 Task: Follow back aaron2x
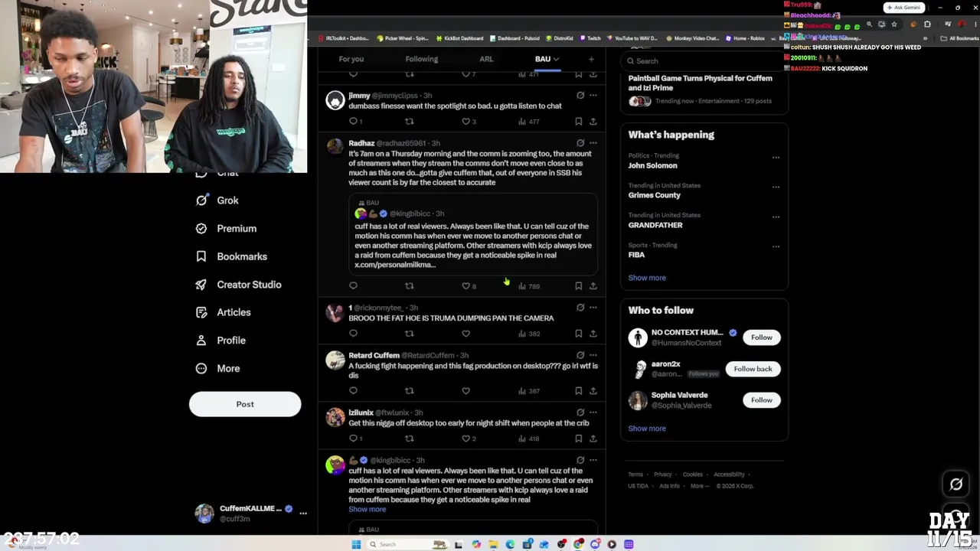[753, 369]
